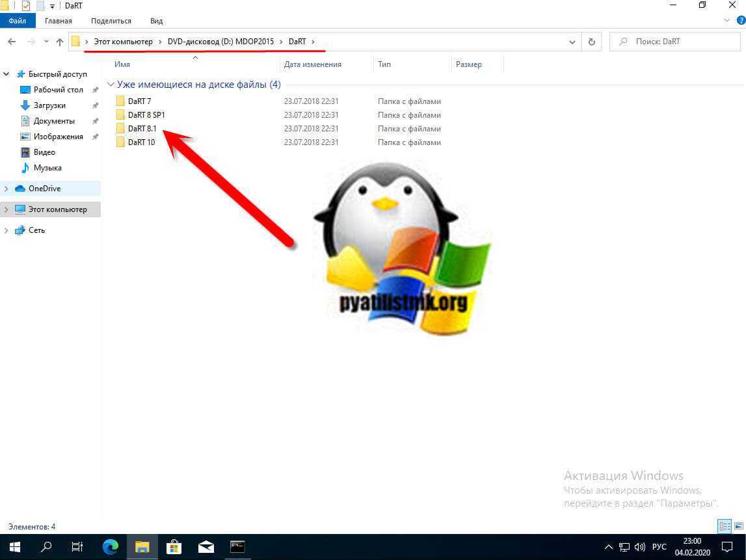Expand Этот компьютер in navigation pane
The width and height of the screenshot is (746, 560).
7,209
